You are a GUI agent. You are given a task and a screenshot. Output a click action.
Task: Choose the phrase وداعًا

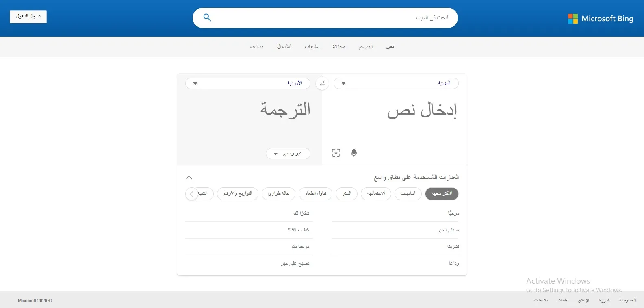(x=454, y=263)
